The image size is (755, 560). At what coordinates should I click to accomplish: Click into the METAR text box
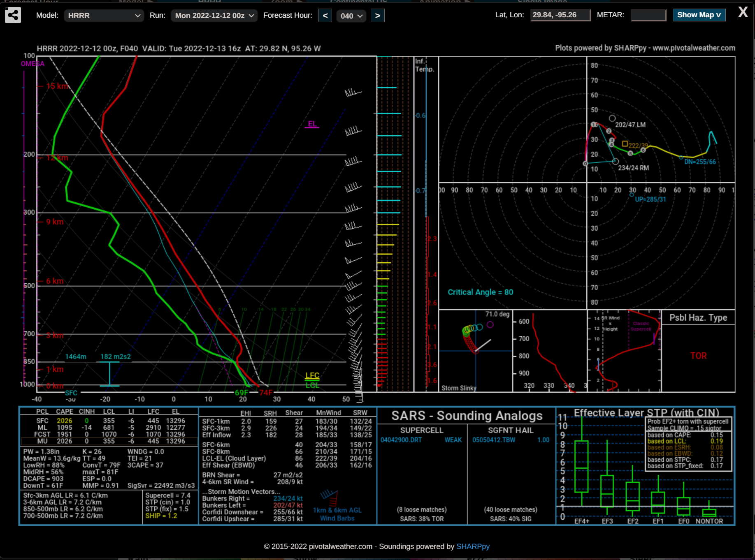coord(648,15)
